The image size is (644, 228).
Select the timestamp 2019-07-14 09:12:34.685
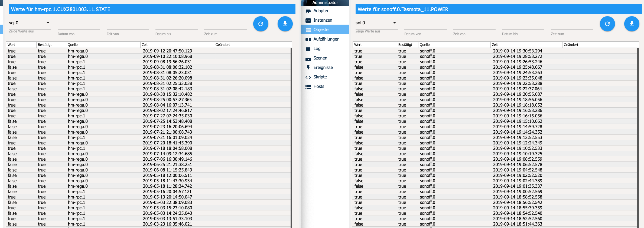click(x=167, y=154)
